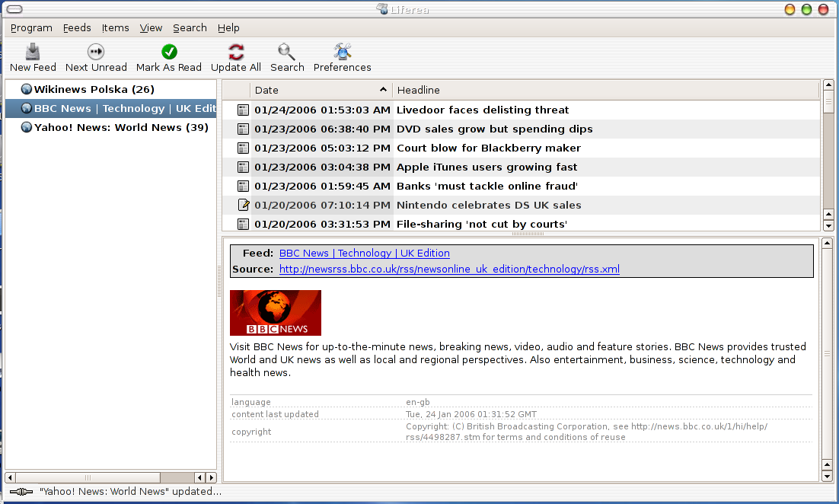Click date 01/23/2006 06:38:40 PM cell

tap(322, 129)
